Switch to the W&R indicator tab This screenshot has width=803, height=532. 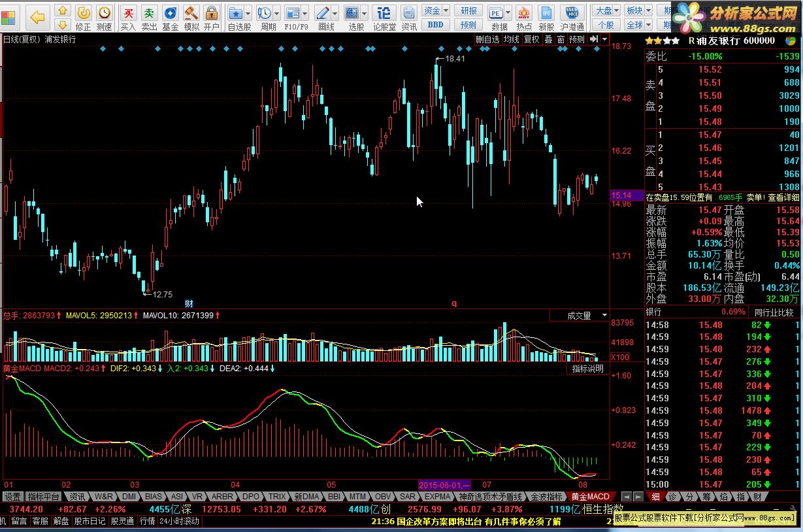click(x=103, y=497)
